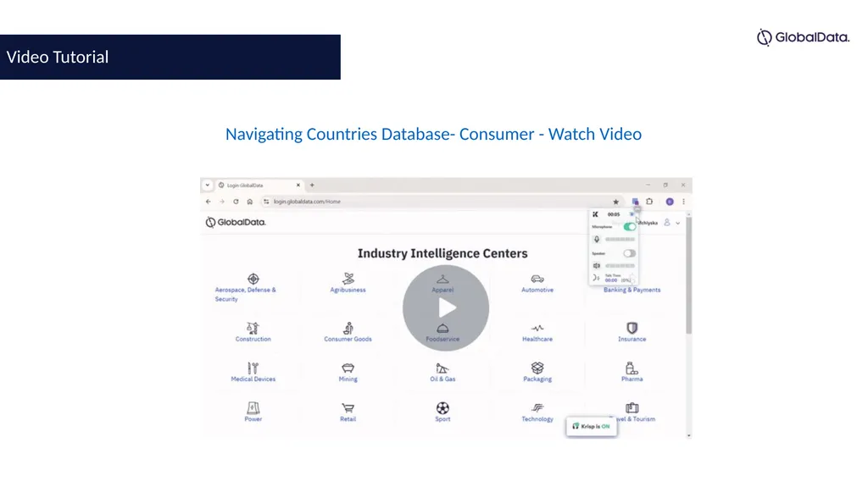Viewport: 868px width, 487px height.
Task: Click the Construction industry icon
Action: pos(253,328)
